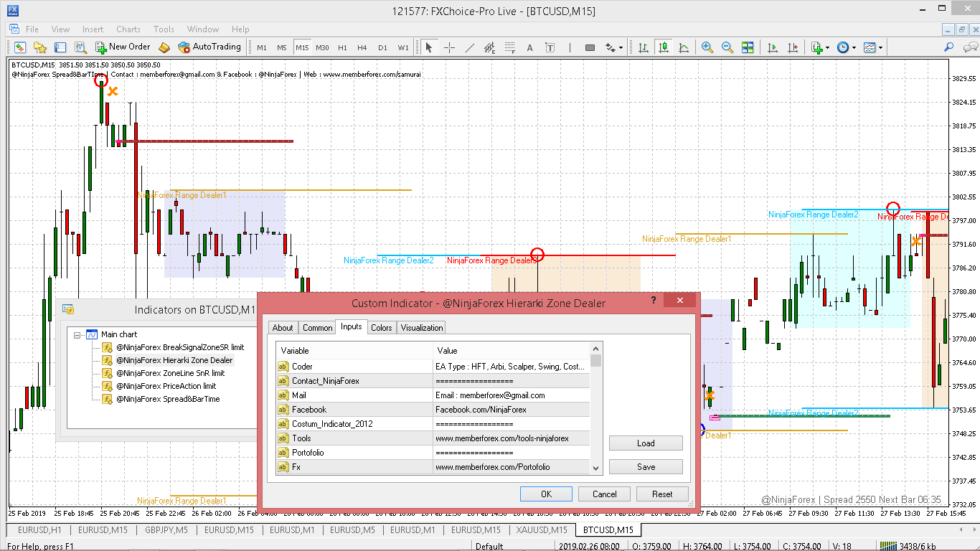This screenshot has width=980, height=551.
Task: Select the Fibonacci retracement tool
Action: pos(510,47)
